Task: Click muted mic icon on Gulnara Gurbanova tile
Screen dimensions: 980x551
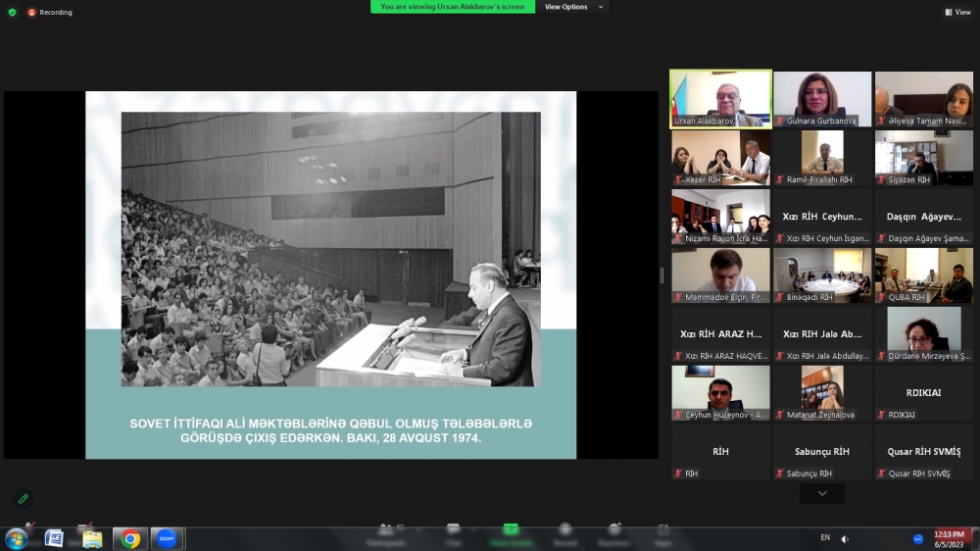Action: coord(780,121)
